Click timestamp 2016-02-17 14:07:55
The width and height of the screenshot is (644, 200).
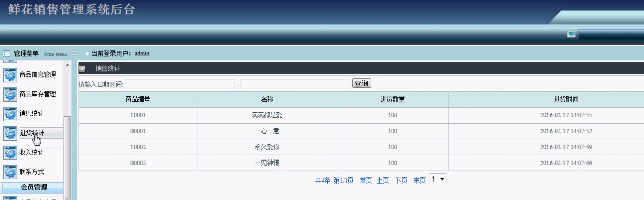pyautogui.click(x=566, y=115)
